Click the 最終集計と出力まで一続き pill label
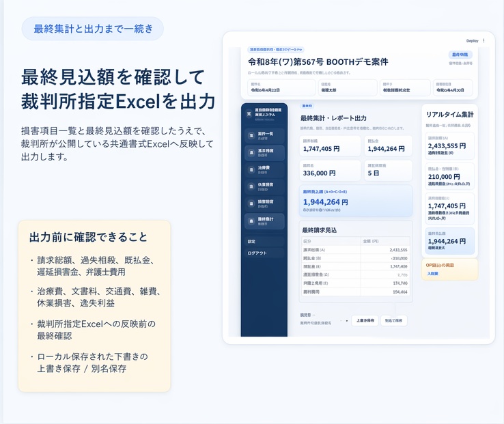This screenshot has height=424, width=504. tap(93, 29)
